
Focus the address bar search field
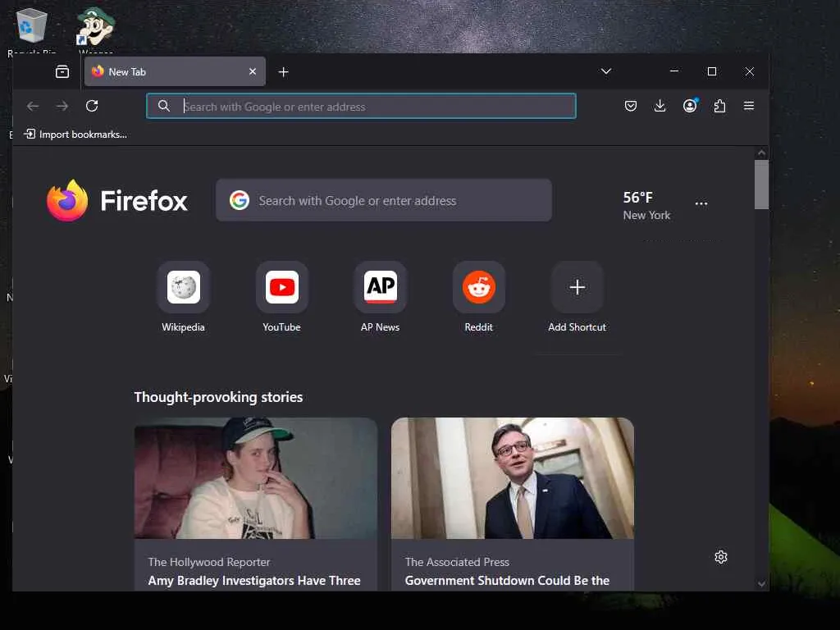(x=361, y=106)
